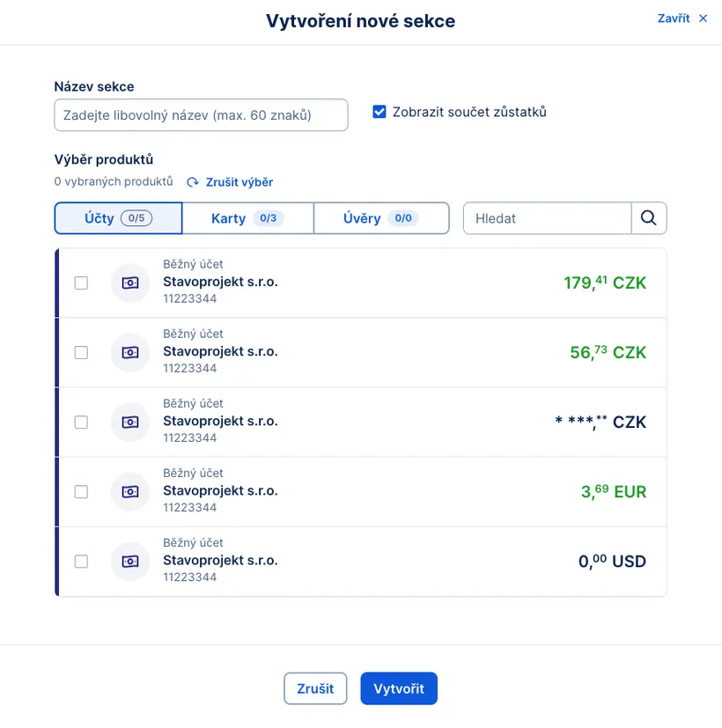The image size is (722, 728).
Task: Select the checkbox for 179,41 CZK account
Action: [x=81, y=283]
